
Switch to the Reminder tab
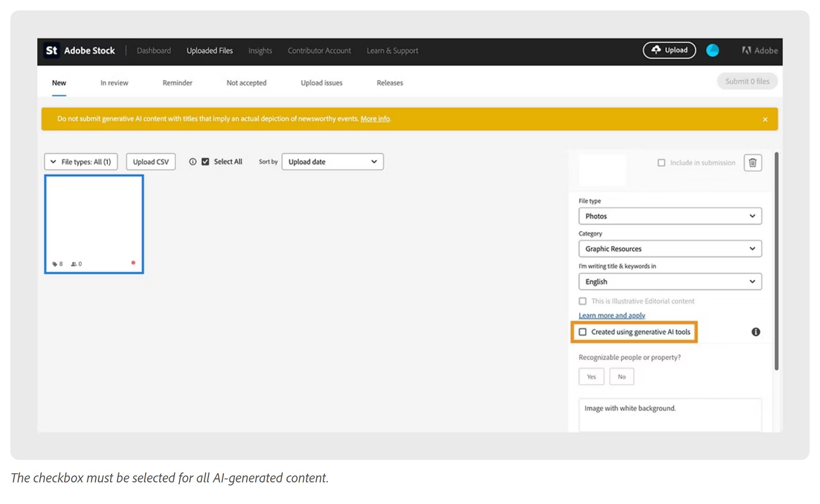click(x=177, y=83)
